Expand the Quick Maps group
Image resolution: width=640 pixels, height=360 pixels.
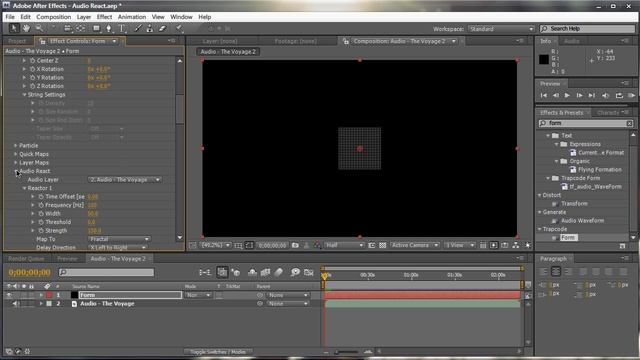[16, 154]
